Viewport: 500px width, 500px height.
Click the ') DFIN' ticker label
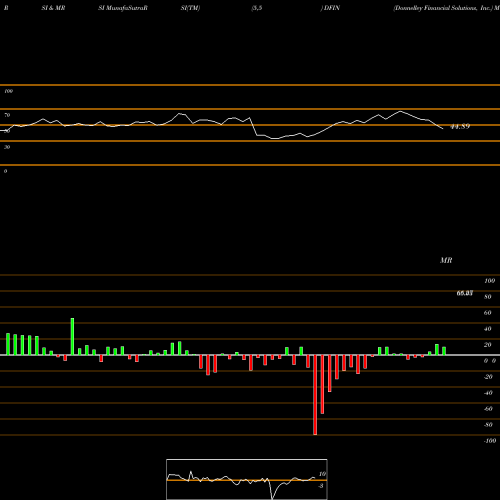(x=330, y=8)
